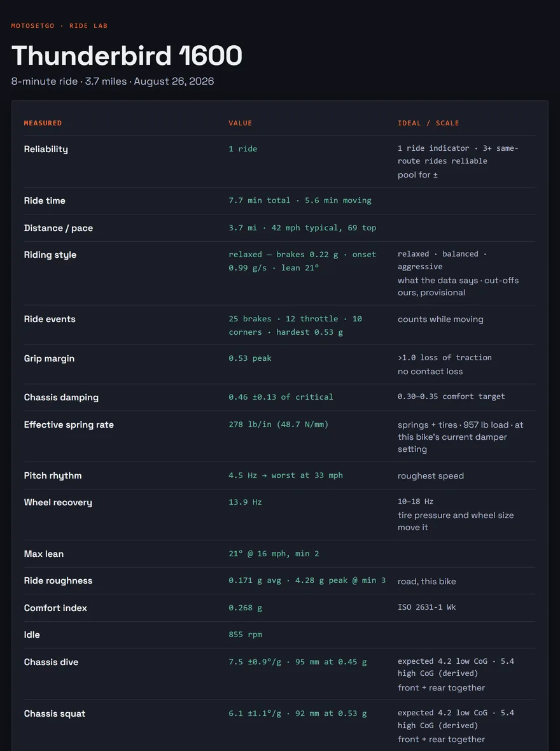Click the '13.9 Hz' value

[x=245, y=502]
